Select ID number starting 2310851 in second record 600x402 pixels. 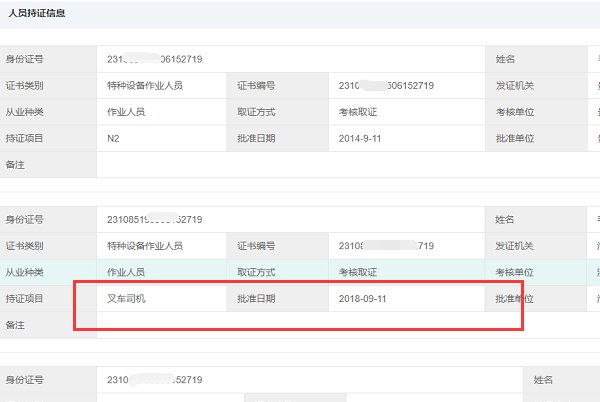coord(155,220)
